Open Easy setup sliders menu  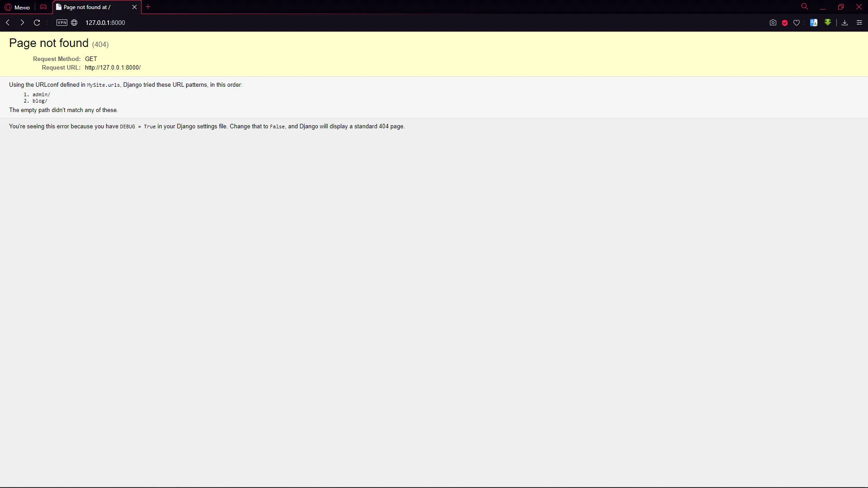coord(859,23)
